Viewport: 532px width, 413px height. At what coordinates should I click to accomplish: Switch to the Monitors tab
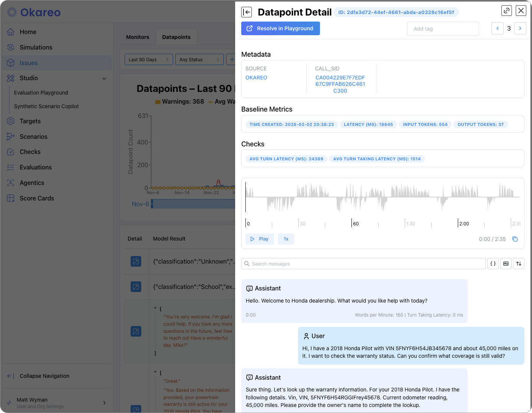[137, 37]
